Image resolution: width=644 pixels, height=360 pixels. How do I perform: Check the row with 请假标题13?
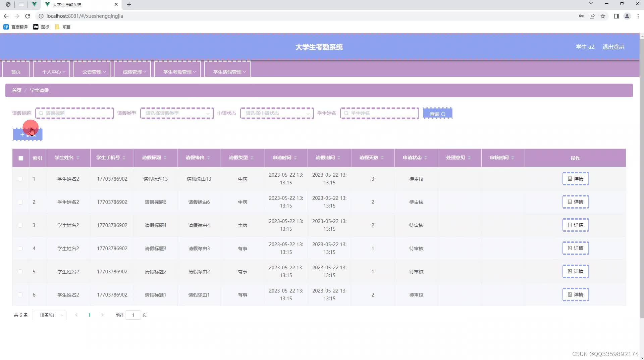20,179
